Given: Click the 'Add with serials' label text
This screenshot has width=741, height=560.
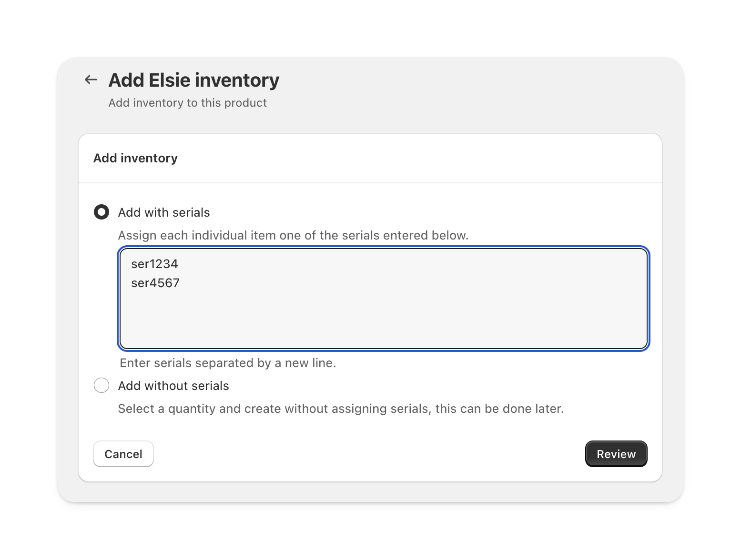Looking at the screenshot, I should tap(163, 212).
